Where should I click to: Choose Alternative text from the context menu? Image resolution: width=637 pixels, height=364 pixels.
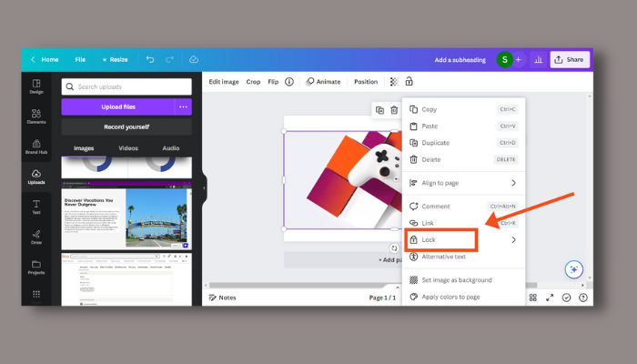point(463,257)
